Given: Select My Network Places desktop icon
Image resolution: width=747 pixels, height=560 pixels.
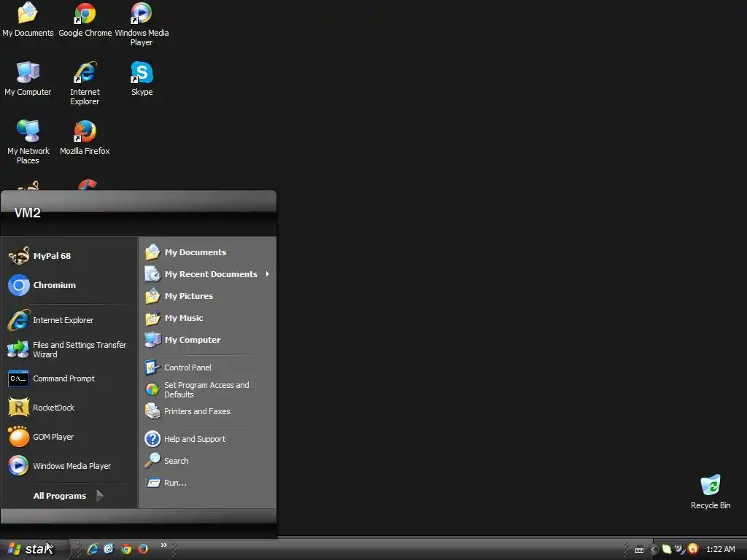Looking at the screenshot, I should (28, 142).
